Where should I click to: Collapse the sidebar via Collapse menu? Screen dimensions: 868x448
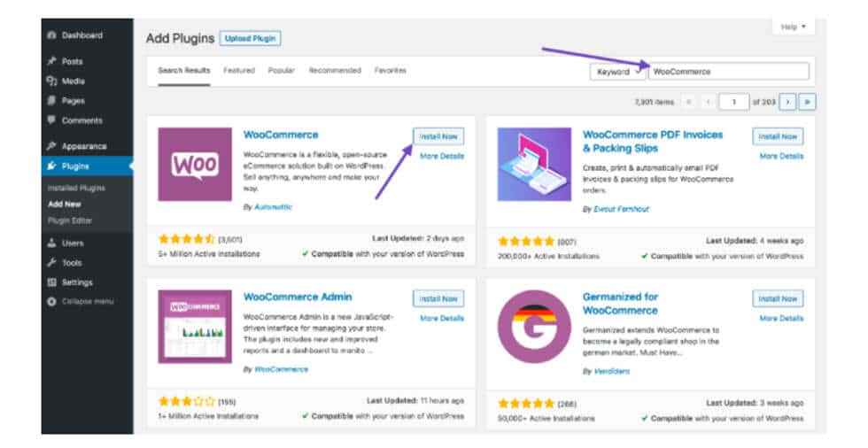pos(88,301)
